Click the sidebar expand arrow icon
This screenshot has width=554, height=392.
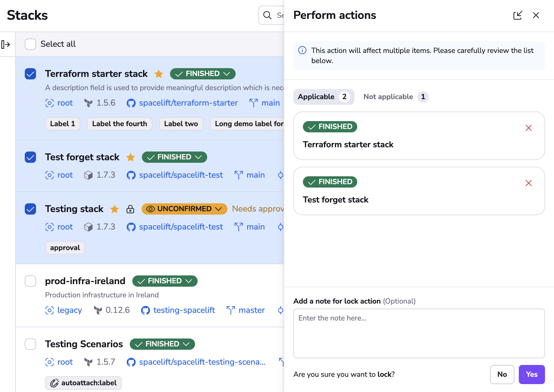point(6,44)
